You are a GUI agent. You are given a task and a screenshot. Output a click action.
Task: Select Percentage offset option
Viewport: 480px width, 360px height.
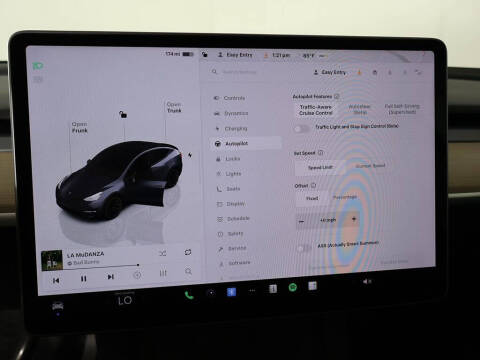click(345, 197)
